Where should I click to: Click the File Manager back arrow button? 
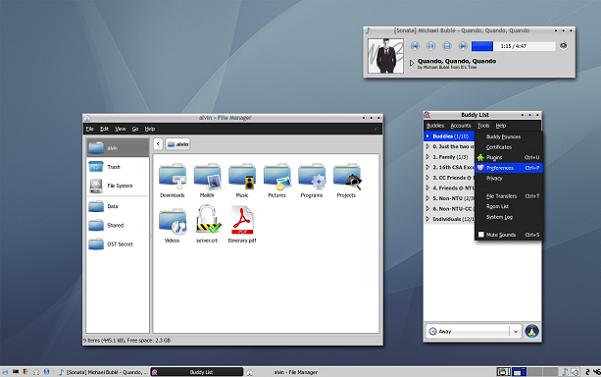158,144
